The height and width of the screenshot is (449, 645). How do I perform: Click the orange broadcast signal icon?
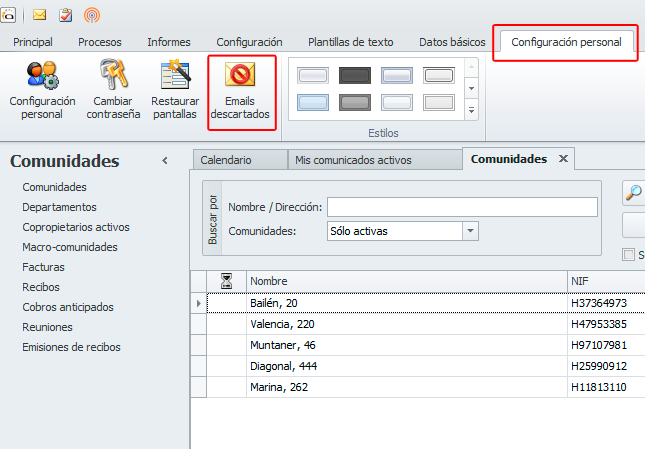pyautogui.click(x=92, y=15)
